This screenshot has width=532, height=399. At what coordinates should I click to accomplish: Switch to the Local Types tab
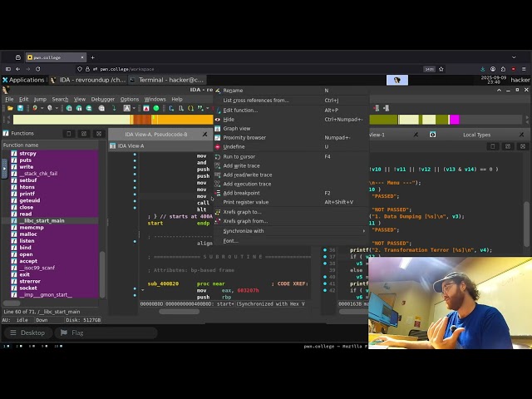tap(476, 134)
